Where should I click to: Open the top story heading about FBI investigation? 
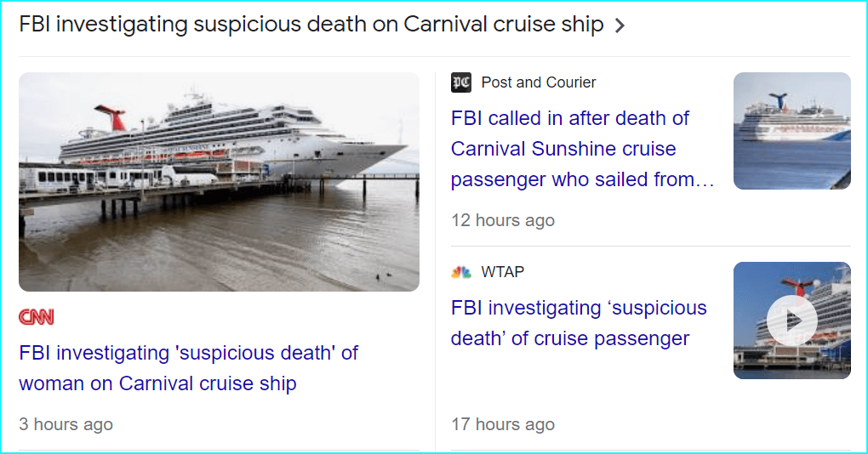click(311, 25)
